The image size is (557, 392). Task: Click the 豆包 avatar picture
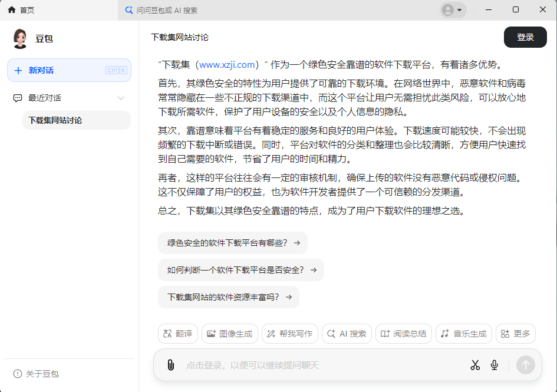pyautogui.click(x=20, y=38)
